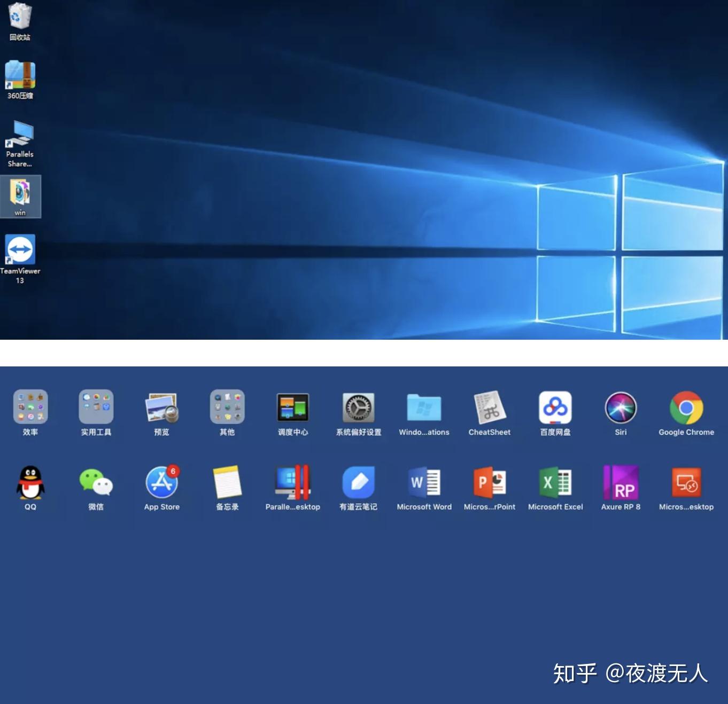728x704 pixels.
Task: Open Parallels Desktop
Action: (x=292, y=483)
